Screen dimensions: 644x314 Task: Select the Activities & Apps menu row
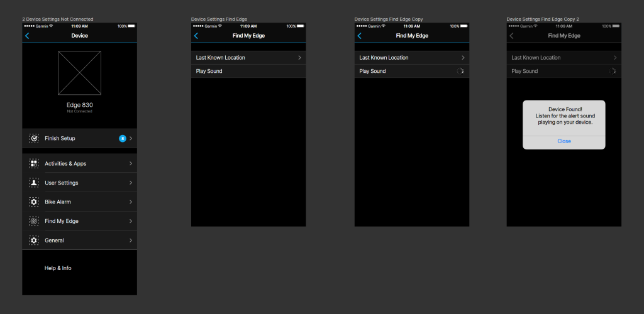click(80, 163)
